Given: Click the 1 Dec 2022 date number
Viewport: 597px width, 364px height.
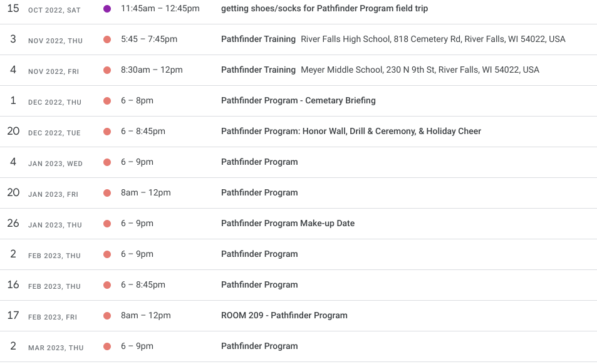Looking at the screenshot, I should click(13, 100).
